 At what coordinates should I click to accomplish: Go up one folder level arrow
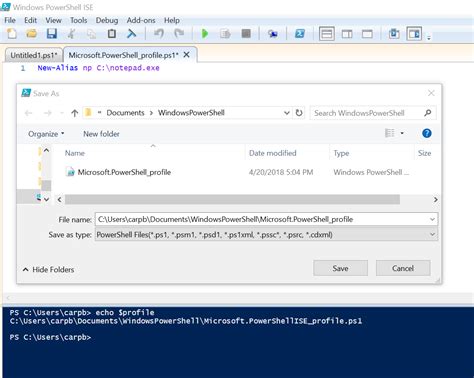pyautogui.click(x=75, y=113)
